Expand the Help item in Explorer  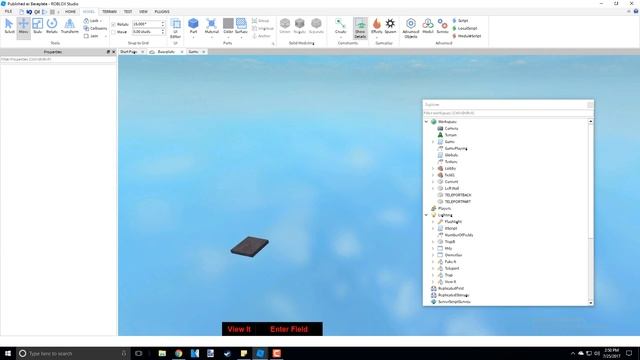433,248
